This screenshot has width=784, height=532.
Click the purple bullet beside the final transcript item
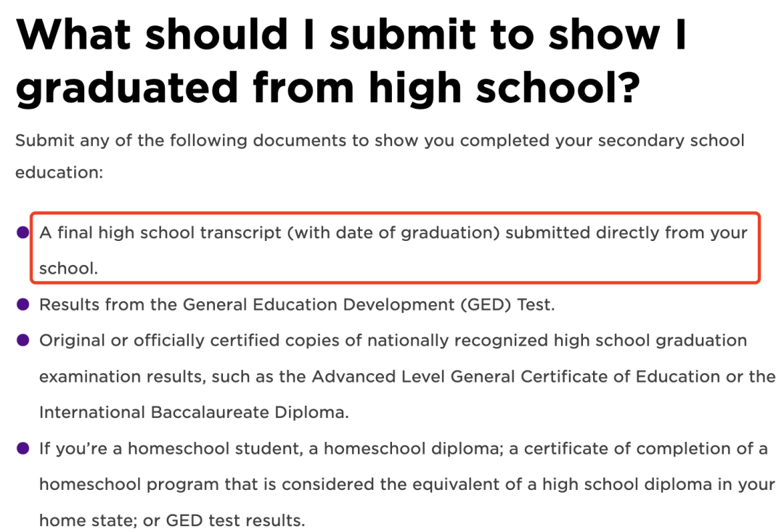click(x=23, y=232)
